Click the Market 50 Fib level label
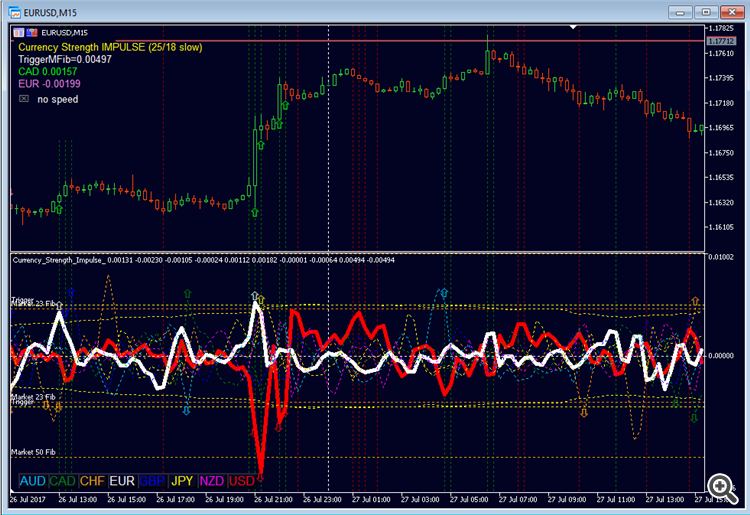The image size is (750, 515). 33,452
